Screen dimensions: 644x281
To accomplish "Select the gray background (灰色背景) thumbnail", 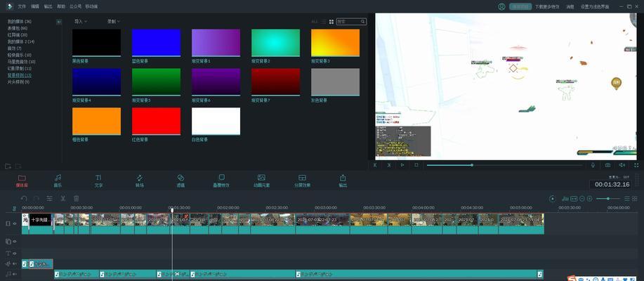I will click(x=335, y=82).
